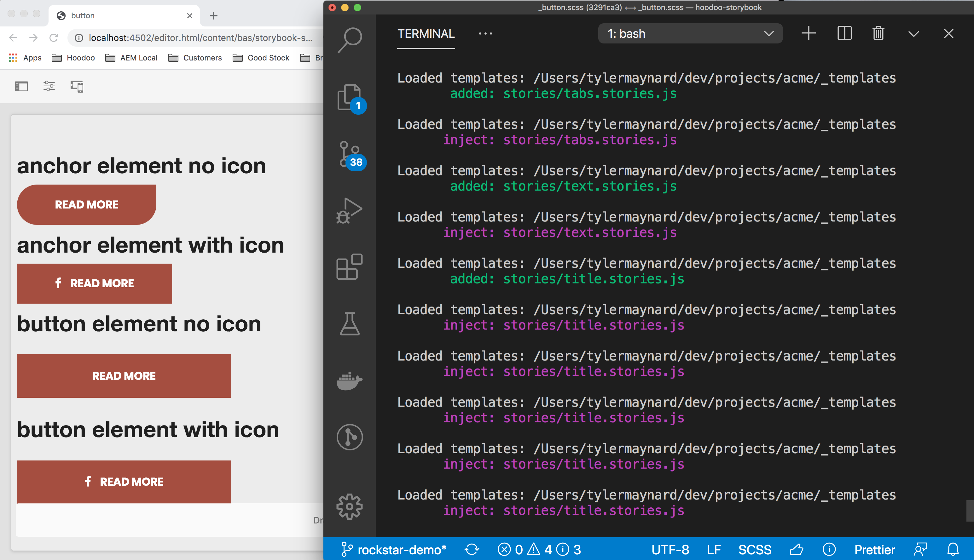The image size is (974, 560).
Task: Toggle the AEM emulator device icon
Action: (x=77, y=86)
